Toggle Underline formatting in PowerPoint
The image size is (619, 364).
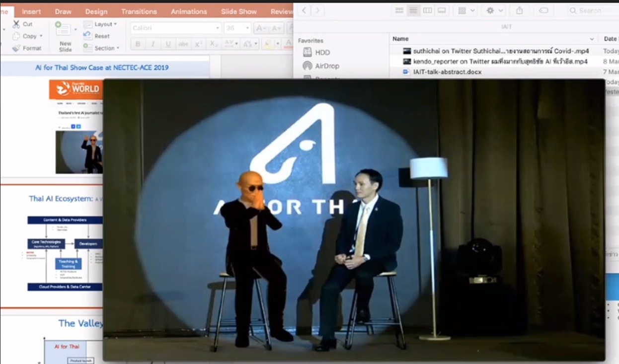click(x=168, y=44)
